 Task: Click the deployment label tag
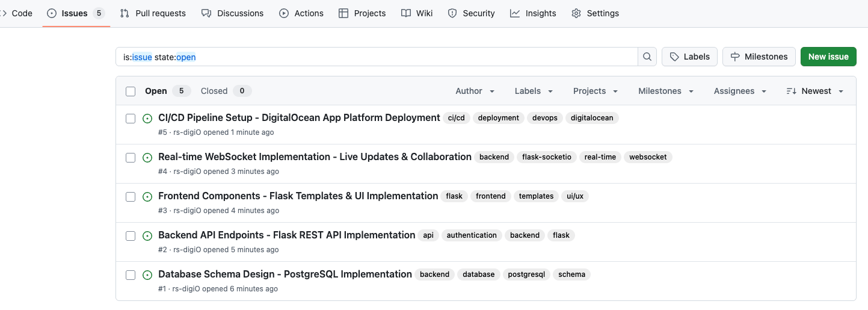coord(499,118)
